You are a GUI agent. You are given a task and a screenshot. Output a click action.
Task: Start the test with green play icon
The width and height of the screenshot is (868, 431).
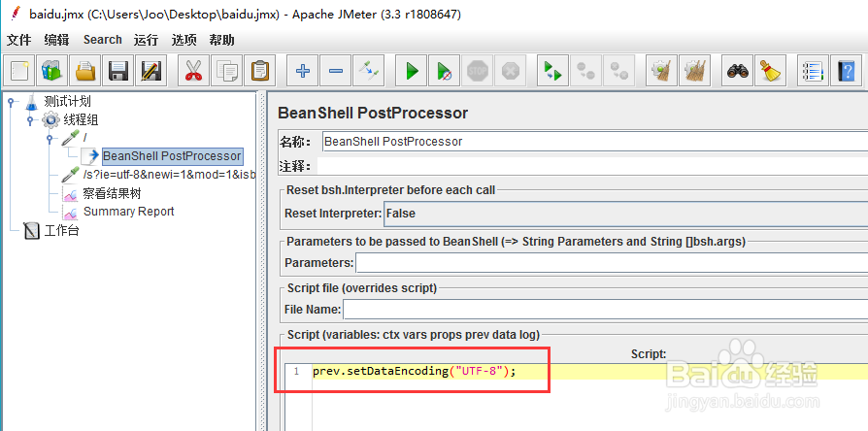412,71
